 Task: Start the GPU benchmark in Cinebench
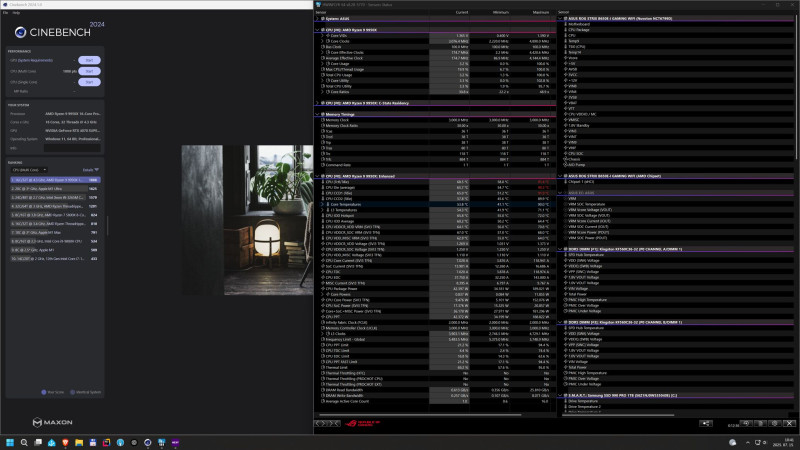tap(89, 60)
